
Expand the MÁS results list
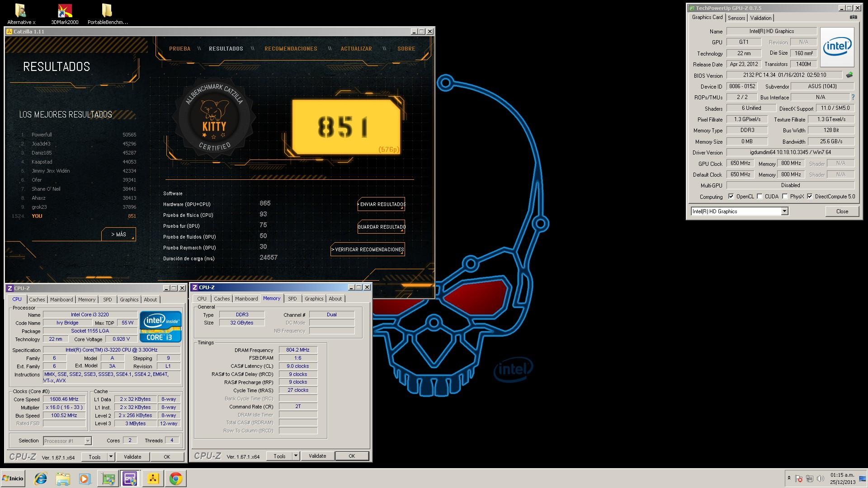119,234
